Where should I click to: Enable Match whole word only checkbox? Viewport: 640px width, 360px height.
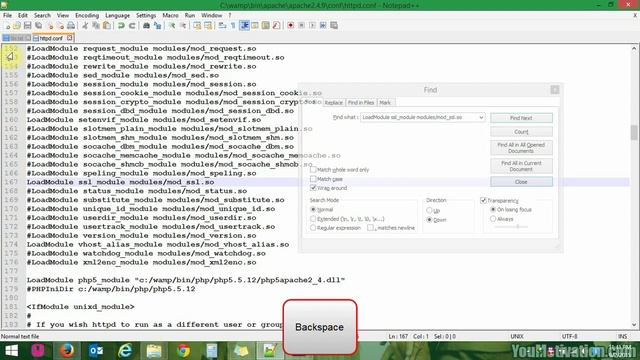coord(313,169)
